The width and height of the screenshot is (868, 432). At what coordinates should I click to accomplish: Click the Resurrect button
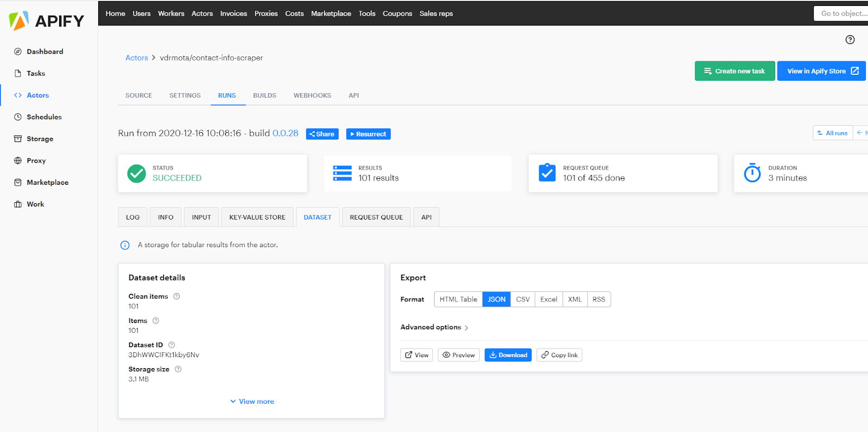click(368, 134)
